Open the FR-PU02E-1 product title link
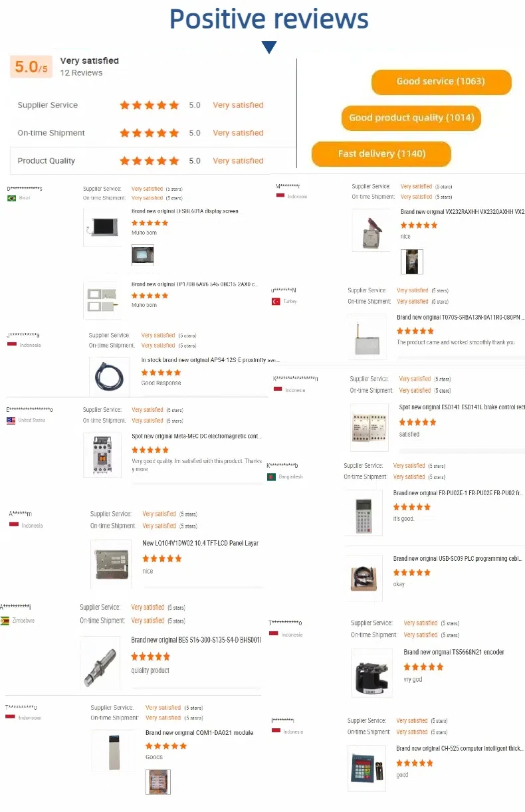The image size is (525, 812). pos(459,493)
